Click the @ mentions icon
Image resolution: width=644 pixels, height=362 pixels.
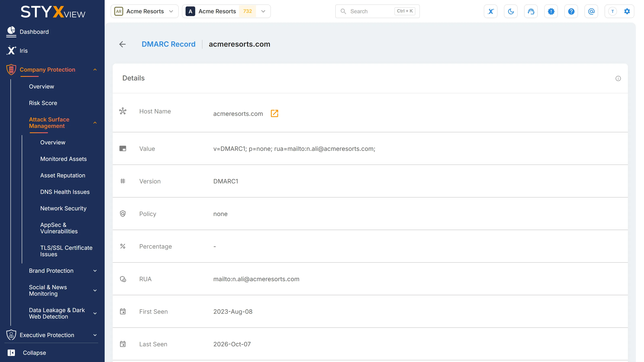click(x=591, y=11)
